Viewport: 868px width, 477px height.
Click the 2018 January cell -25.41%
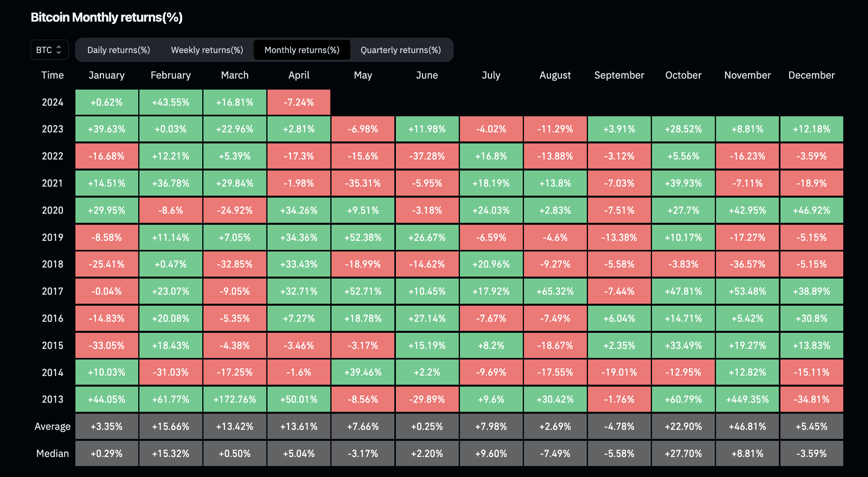[x=107, y=264]
